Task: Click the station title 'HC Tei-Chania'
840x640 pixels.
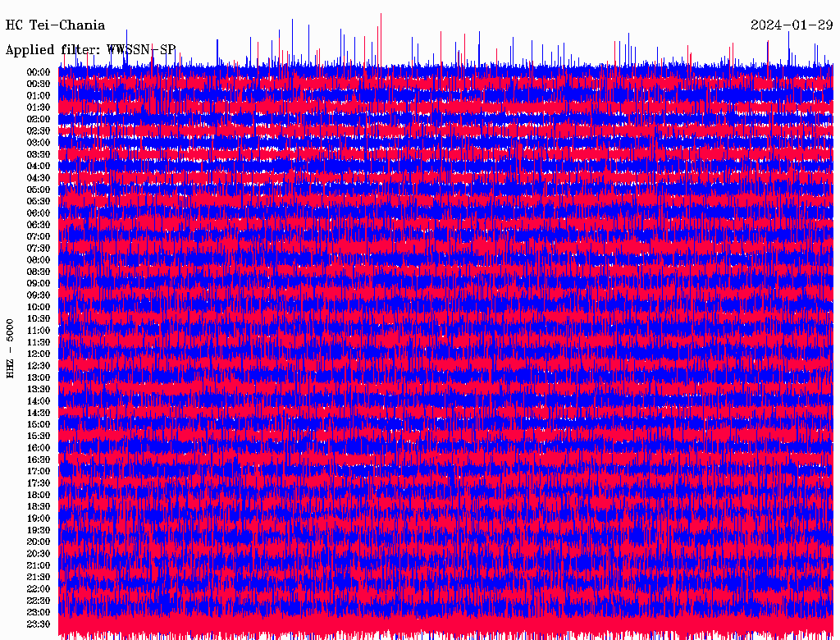Action: [55, 25]
